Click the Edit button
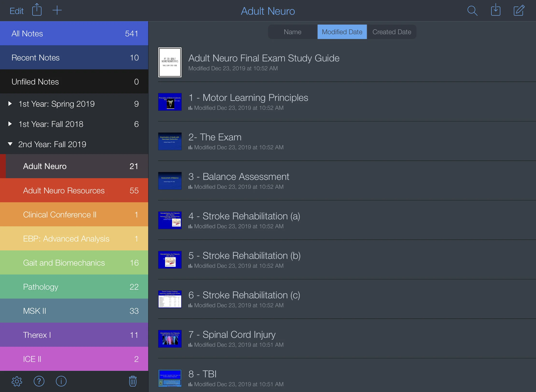Viewport: 536px width, 392px height. pos(16,11)
